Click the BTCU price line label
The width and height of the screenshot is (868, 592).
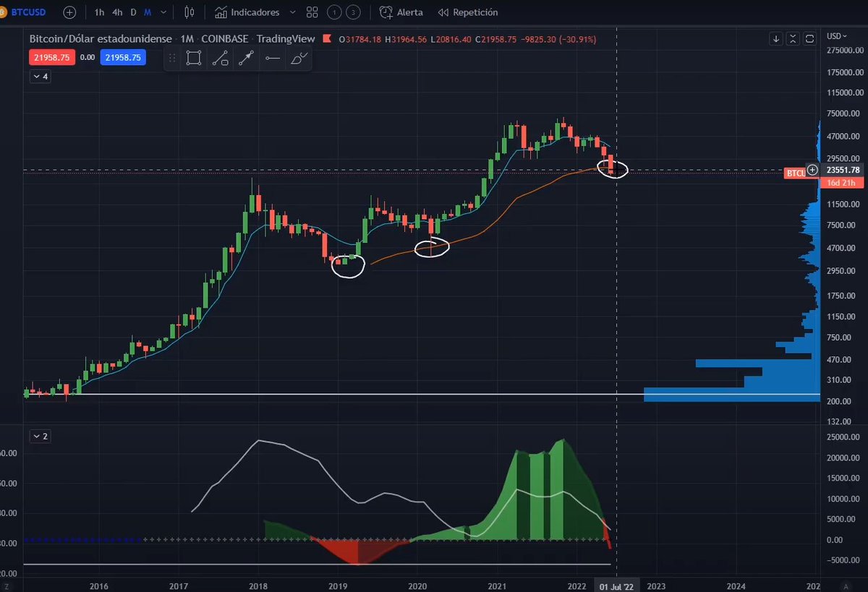(x=796, y=173)
